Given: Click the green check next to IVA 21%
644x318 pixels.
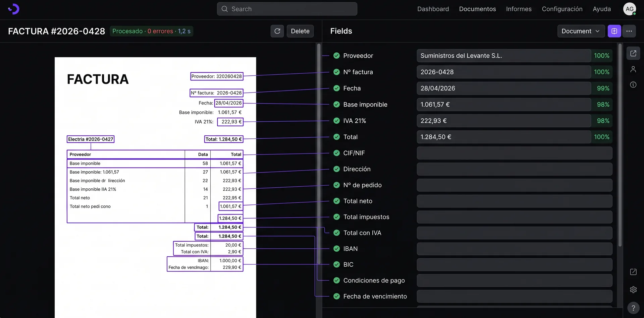Looking at the screenshot, I should [x=336, y=121].
